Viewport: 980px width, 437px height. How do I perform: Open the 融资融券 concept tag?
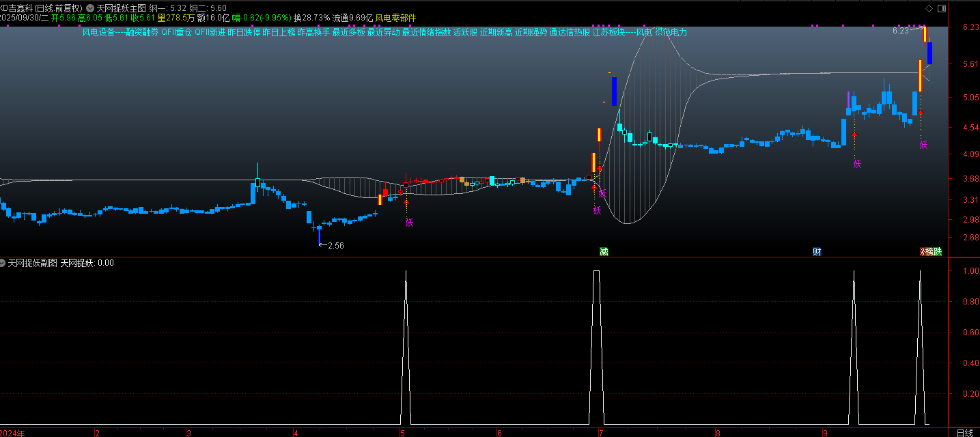pos(142,32)
